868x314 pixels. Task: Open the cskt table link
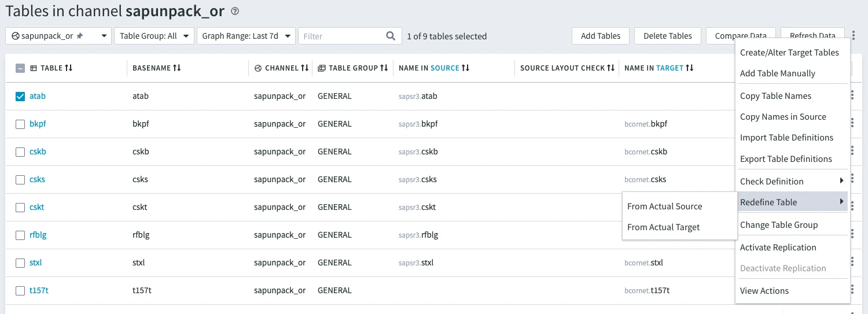click(x=37, y=207)
